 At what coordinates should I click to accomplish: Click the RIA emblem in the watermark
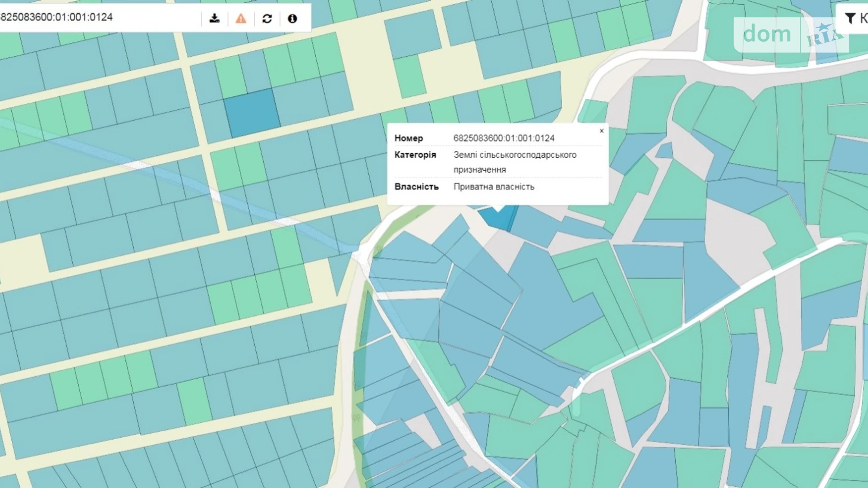coord(824,35)
